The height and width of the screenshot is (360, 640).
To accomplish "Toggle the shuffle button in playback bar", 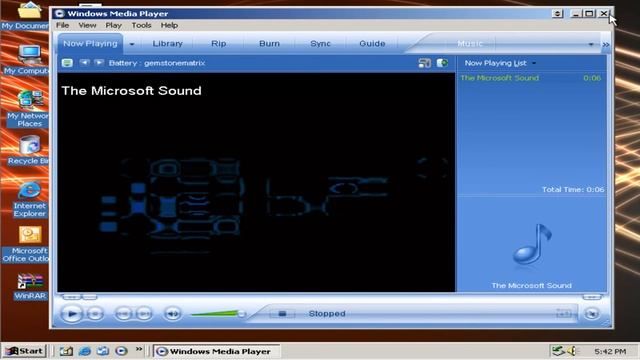I will point(564,313).
